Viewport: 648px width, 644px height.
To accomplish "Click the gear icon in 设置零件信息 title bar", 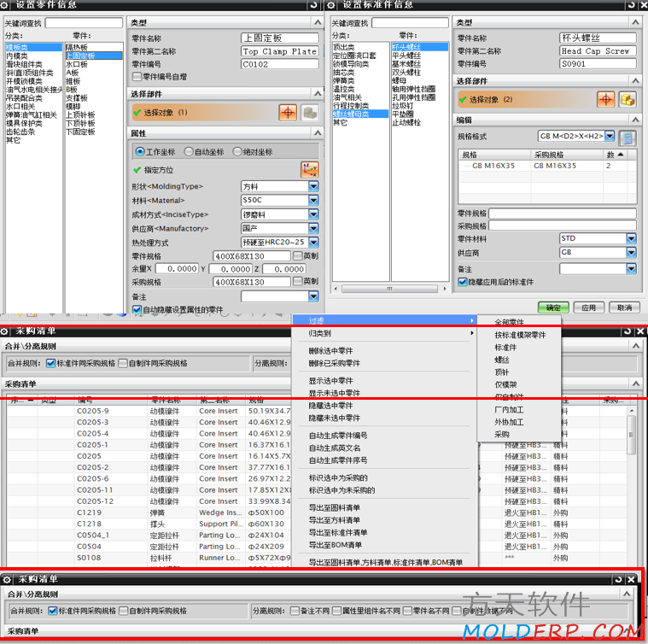I will coord(6,5).
